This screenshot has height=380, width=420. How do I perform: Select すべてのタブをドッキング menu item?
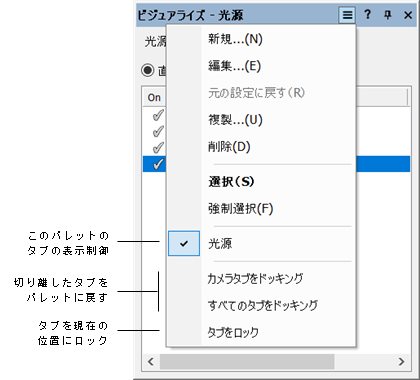click(262, 305)
